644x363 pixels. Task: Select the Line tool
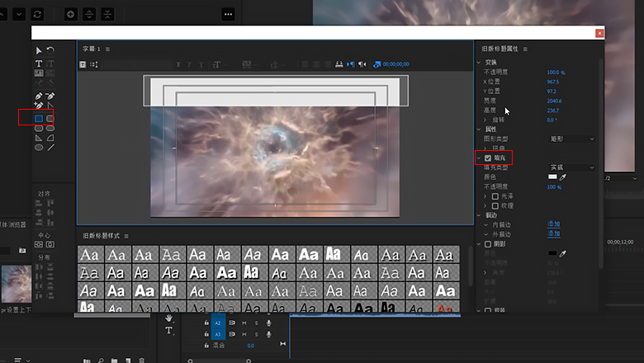(50, 148)
